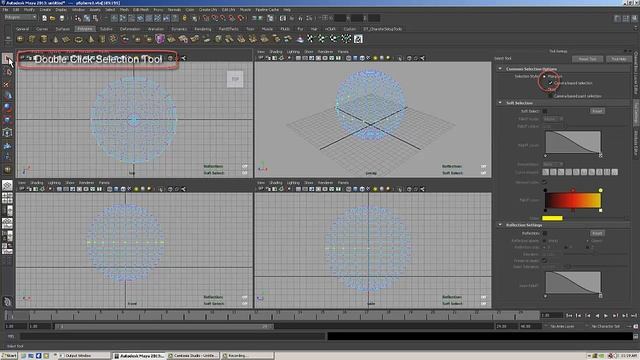
Task: Open the Windows Start menu
Action: pos(9,356)
